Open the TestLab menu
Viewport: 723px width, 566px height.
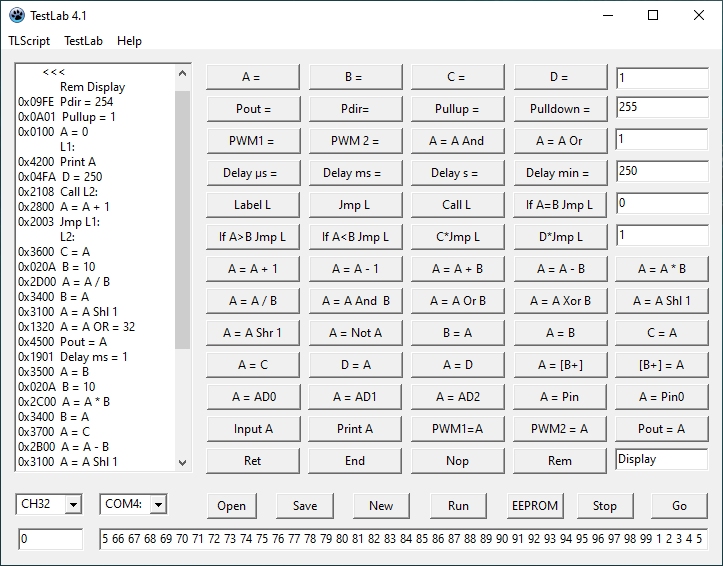click(x=84, y=41)
